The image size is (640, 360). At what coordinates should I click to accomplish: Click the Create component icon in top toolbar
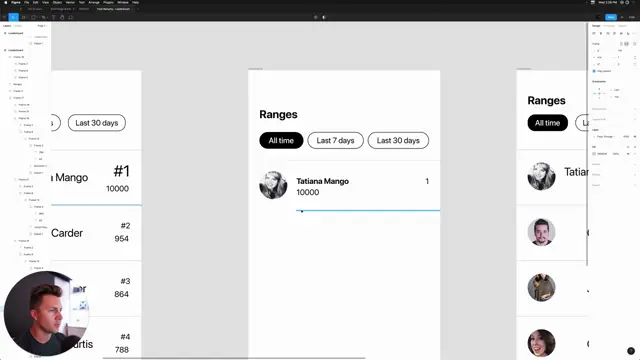[316, 17]
